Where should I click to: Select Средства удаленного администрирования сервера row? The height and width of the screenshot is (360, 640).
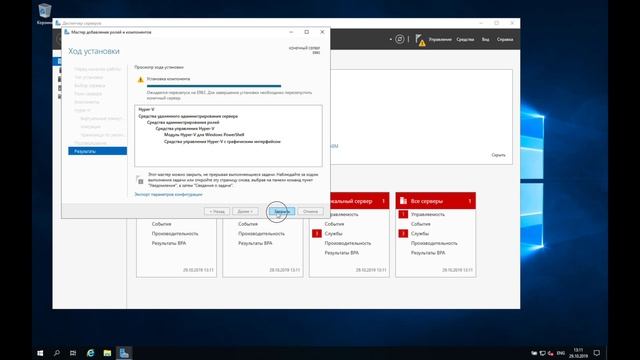(188, 116)
